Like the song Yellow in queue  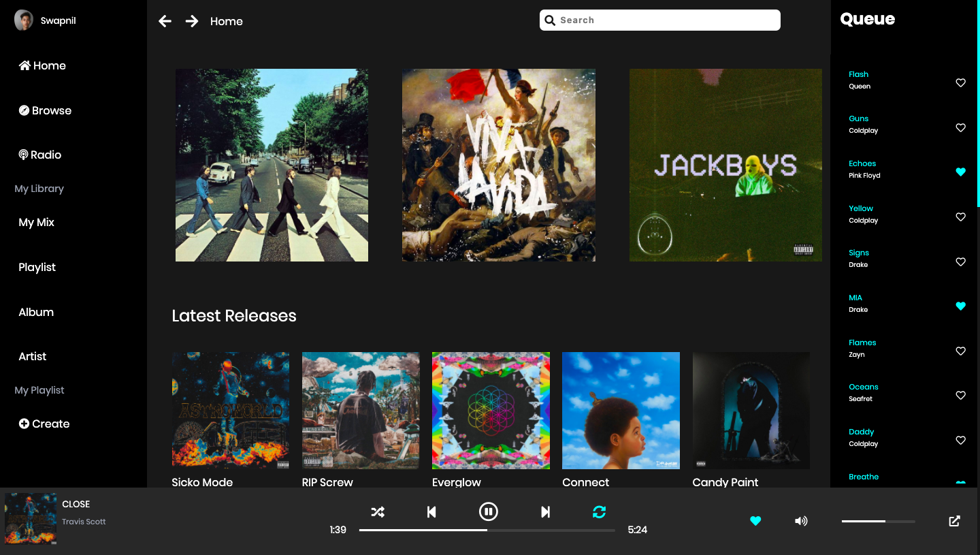(x=961, y=217)
